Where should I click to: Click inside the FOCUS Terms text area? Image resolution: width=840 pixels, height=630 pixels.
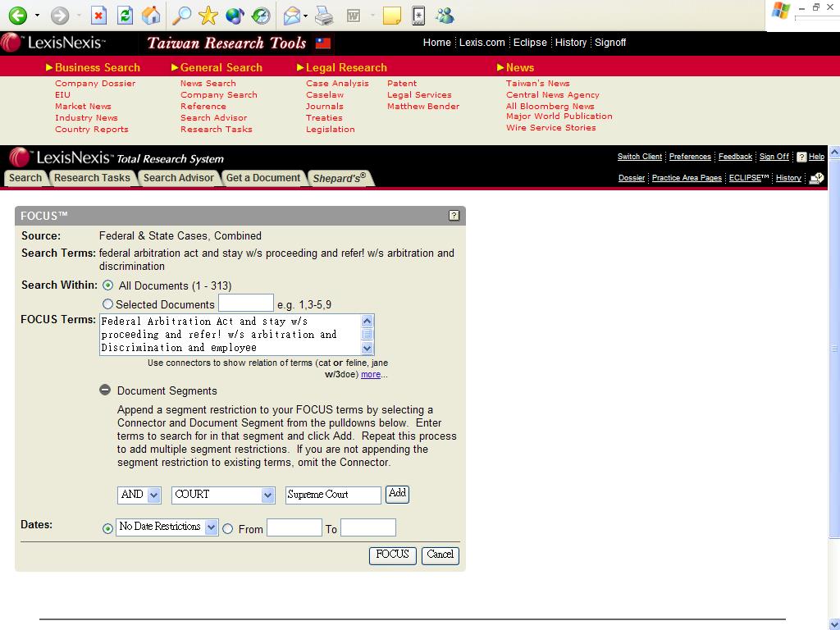[x=231, y=335]
